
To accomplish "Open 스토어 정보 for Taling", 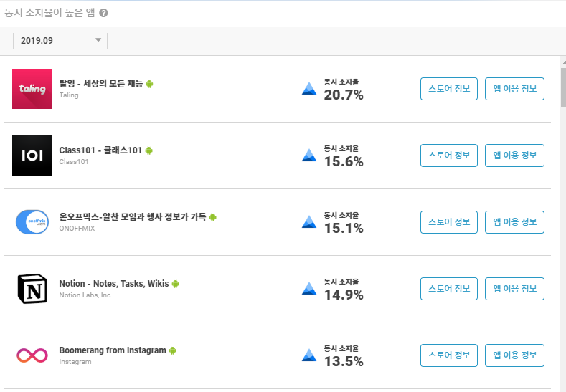I will click(x=449, y=89).
